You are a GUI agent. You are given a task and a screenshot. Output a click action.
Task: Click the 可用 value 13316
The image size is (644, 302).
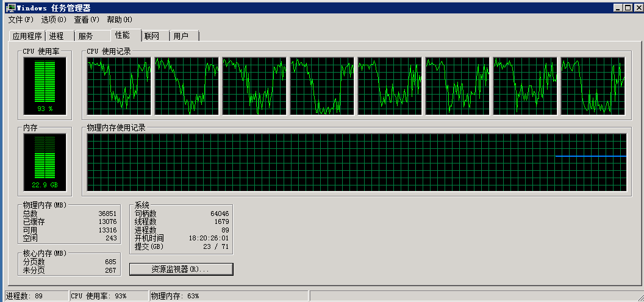[x=107, y=230]
